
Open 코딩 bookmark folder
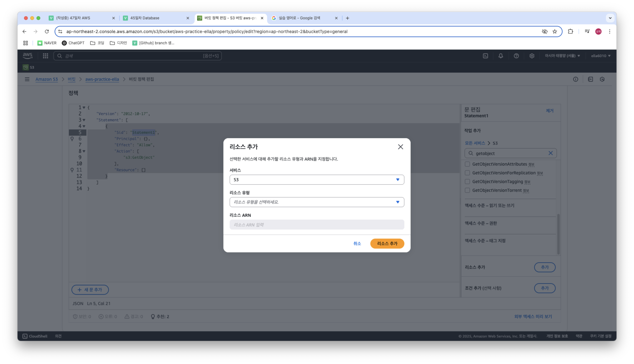[97, 43]
